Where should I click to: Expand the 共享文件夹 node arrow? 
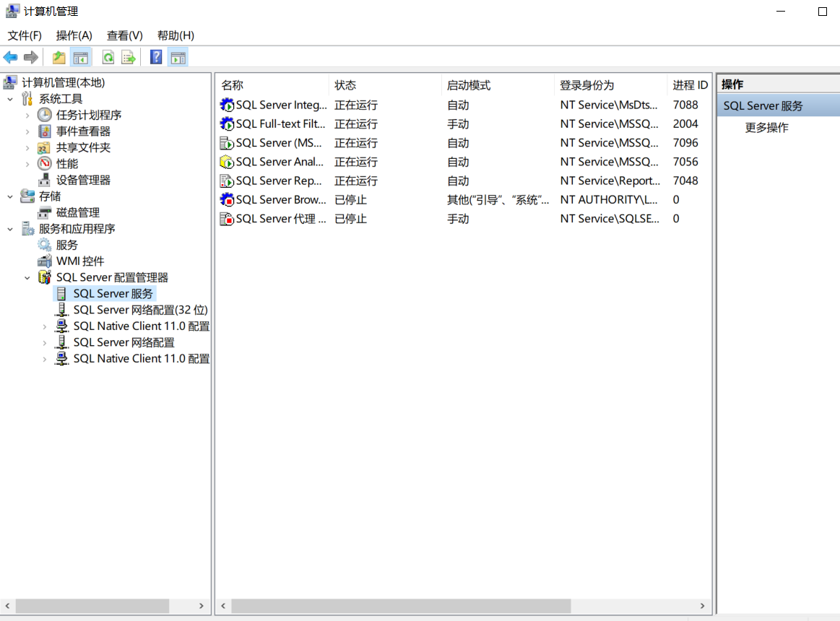pos(27,147)
